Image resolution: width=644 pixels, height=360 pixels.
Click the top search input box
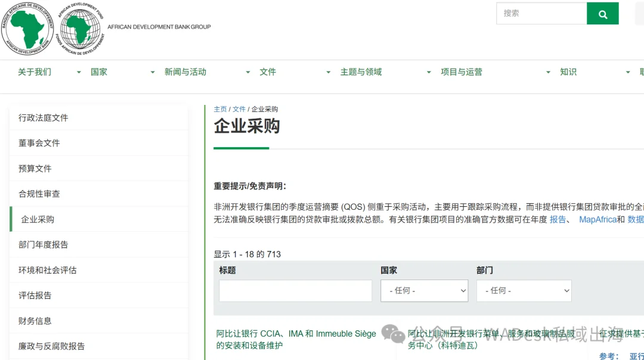540,13
